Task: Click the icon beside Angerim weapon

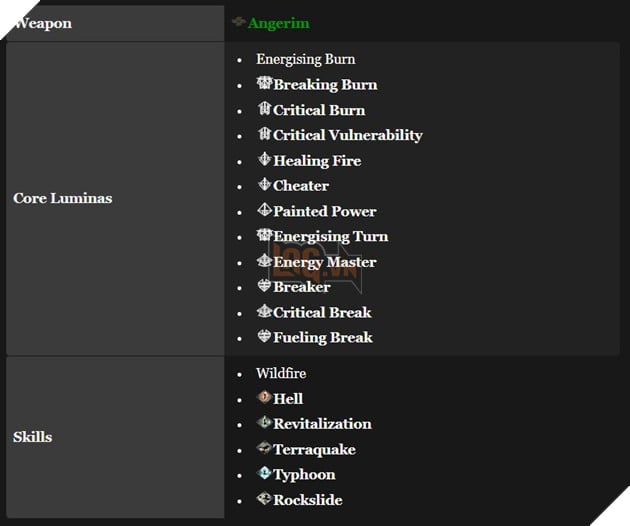Action: coord(239,22)
